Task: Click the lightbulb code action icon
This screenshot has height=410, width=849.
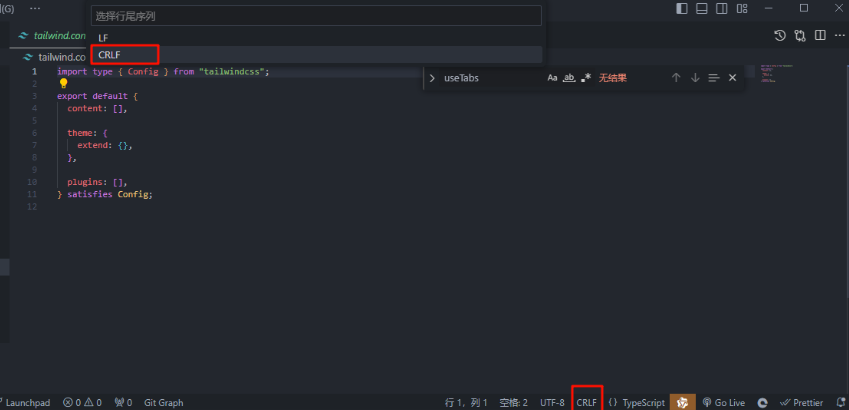Action: pyautogui.click(x=63, y=83)
